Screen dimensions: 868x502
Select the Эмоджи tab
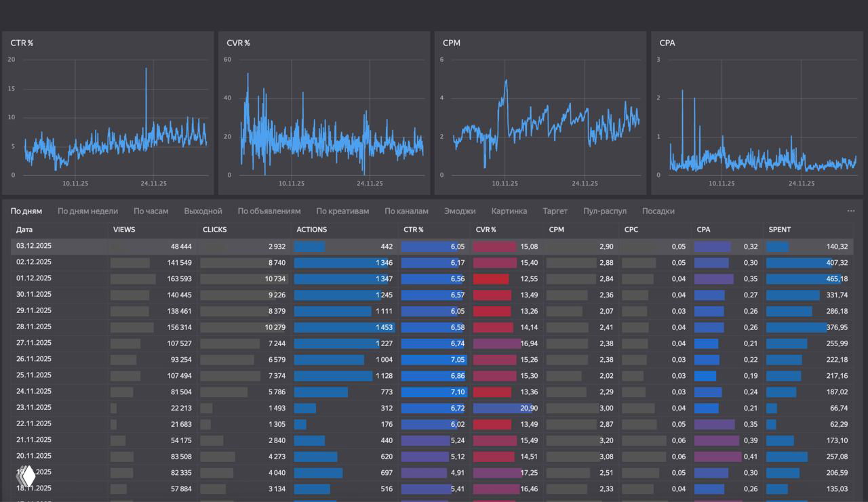click(460, 211)
